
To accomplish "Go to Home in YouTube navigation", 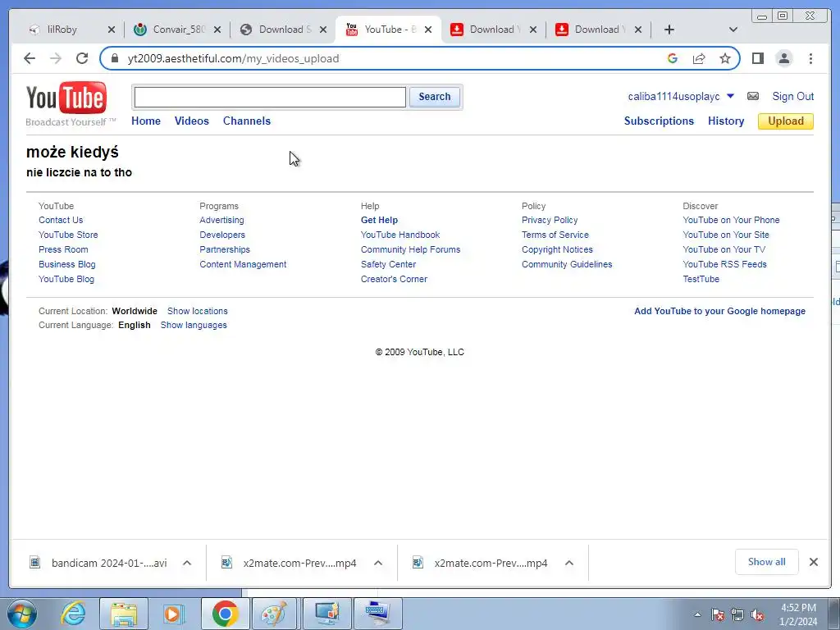I will [146, 121].
